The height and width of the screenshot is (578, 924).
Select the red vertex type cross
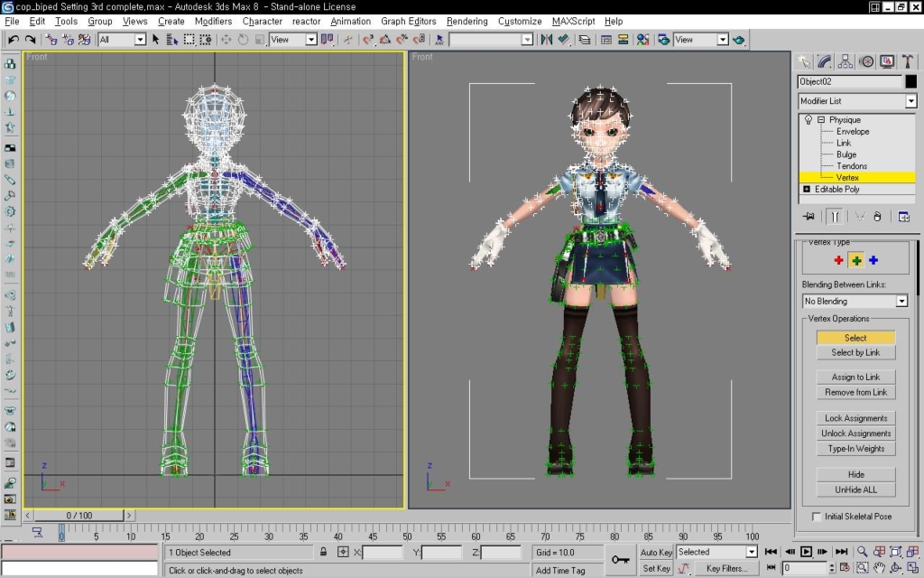[x=838, y=260]
